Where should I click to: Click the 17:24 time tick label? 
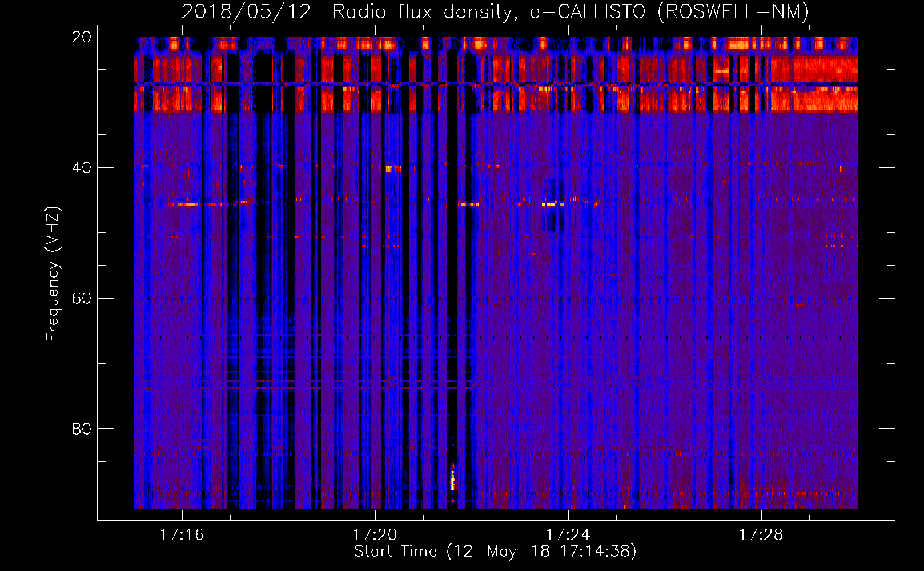click(x=568, y=535)
